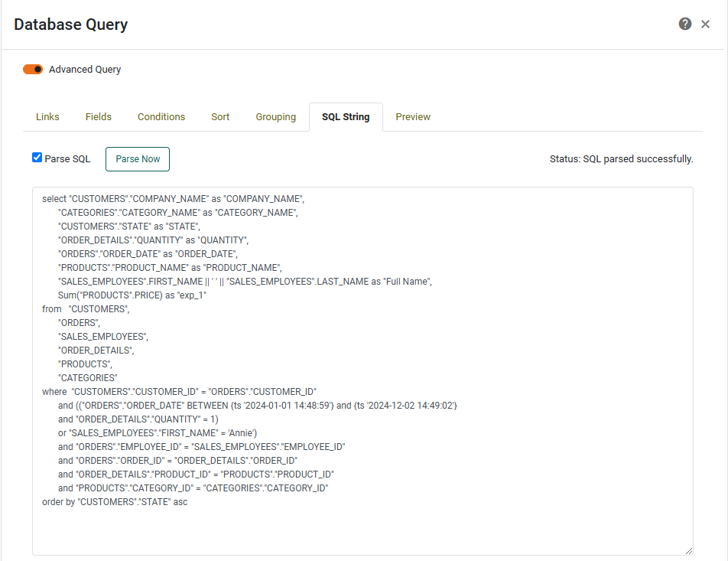Open the Sort tab
This screenshot has width=728, height=561.
tap(220, 116)
